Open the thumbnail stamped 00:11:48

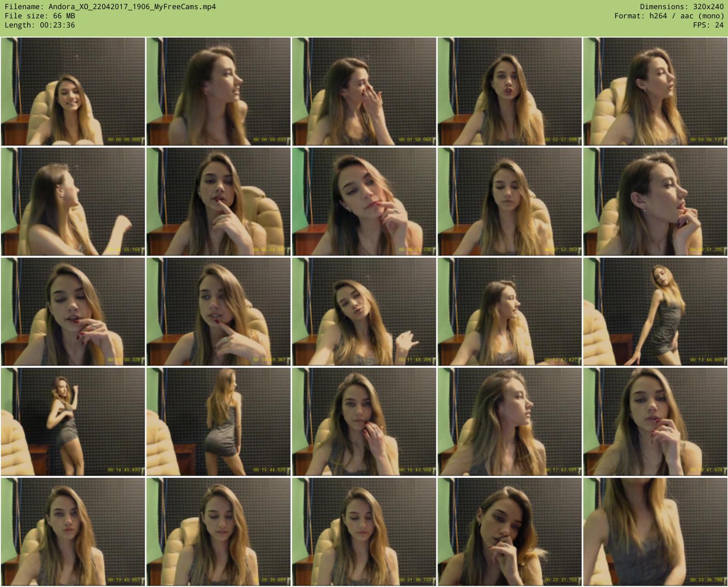pyautogui.click(x=364, y=312)
